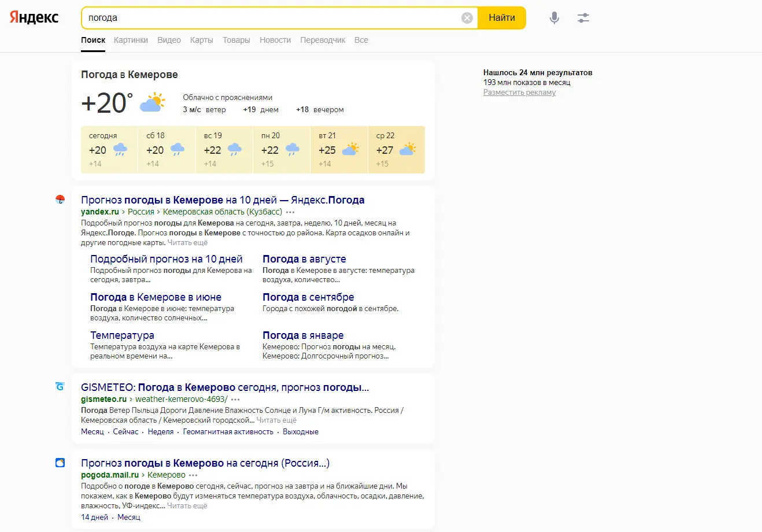The height and width of the screenshot is (532, 762).
Task: Open the options menu for the pogoda.mail.ru result
Action: [x=193, y=475]
